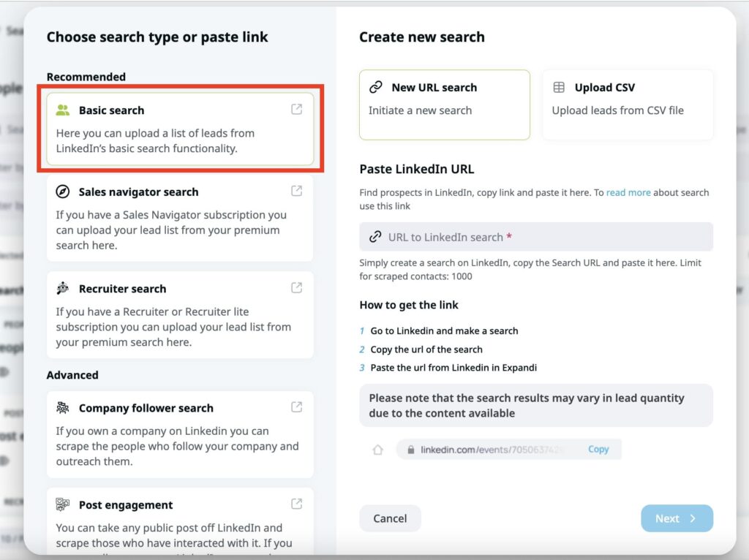Image resolution: width=749 pixels, height=560 pixels.
Task: Open Post engagement external link icon
Action: coord(296,503)
